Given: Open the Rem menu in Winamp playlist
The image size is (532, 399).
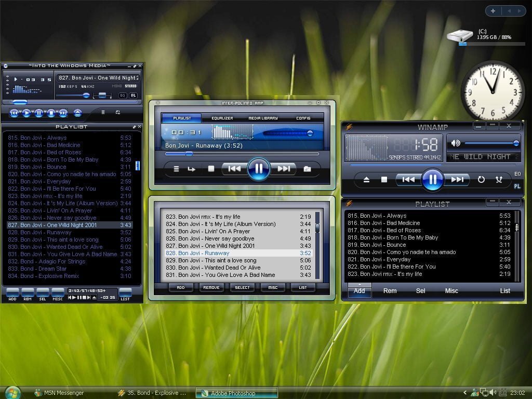Looking at the screenshot, I should tap(390, 291).
